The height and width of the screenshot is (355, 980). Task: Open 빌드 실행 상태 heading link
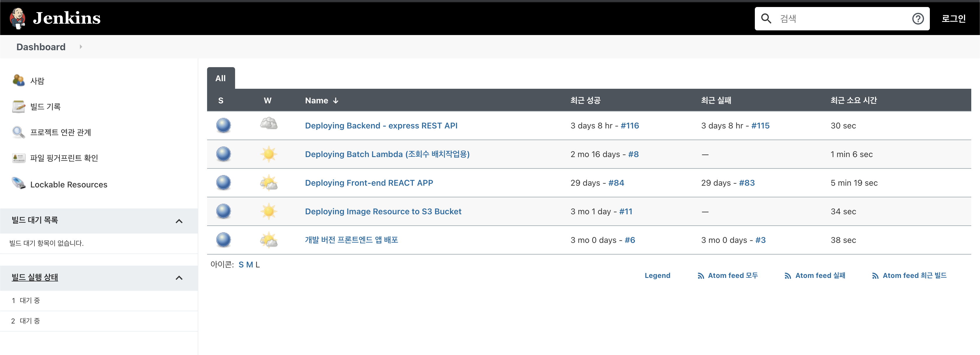[35, 277]
